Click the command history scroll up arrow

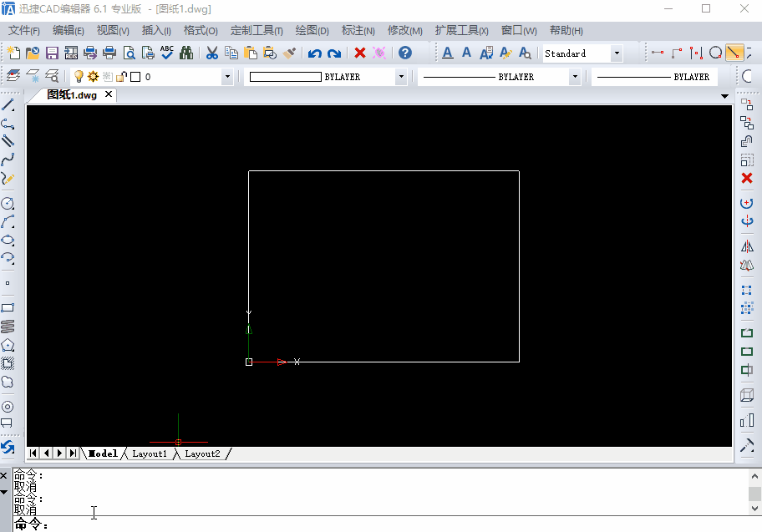tap(754, 477)
